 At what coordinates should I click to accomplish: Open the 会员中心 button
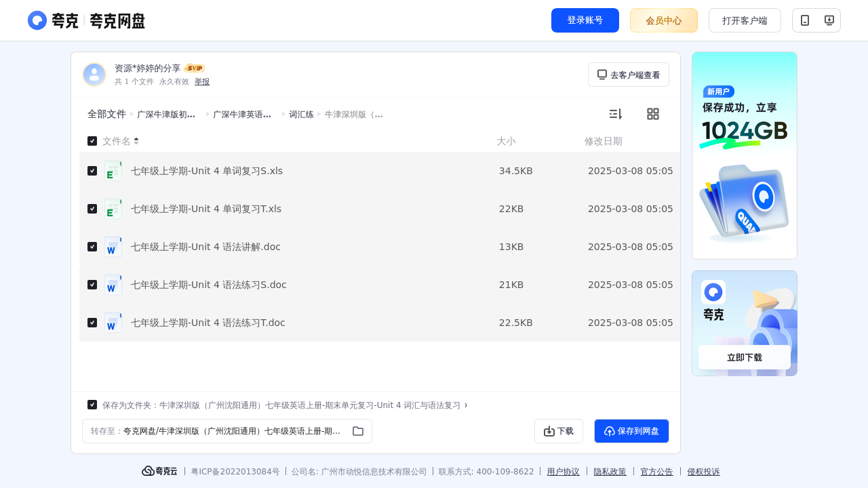point(664,20)
